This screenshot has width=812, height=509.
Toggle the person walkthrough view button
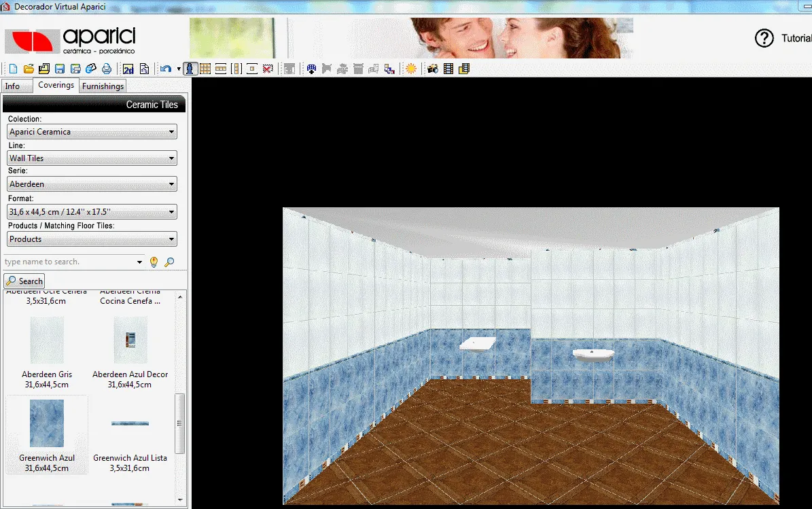[x=191, y=69]
